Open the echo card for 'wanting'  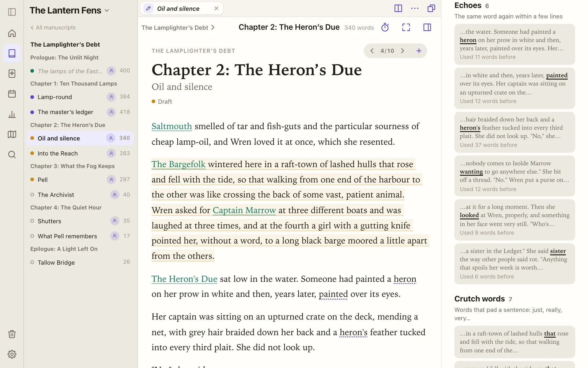[514, 176]
